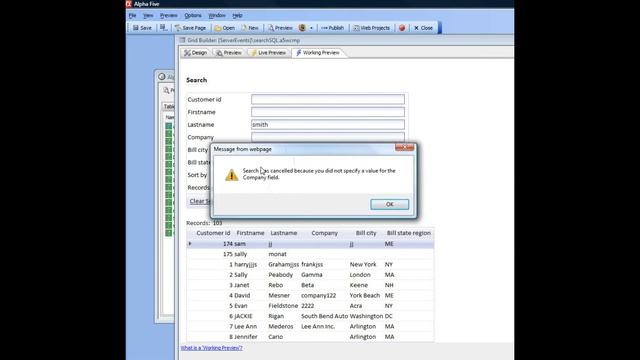Viewport: 640px width, 360px height.
Task: Click the sam firstname cell
Action: pos(240,244)
